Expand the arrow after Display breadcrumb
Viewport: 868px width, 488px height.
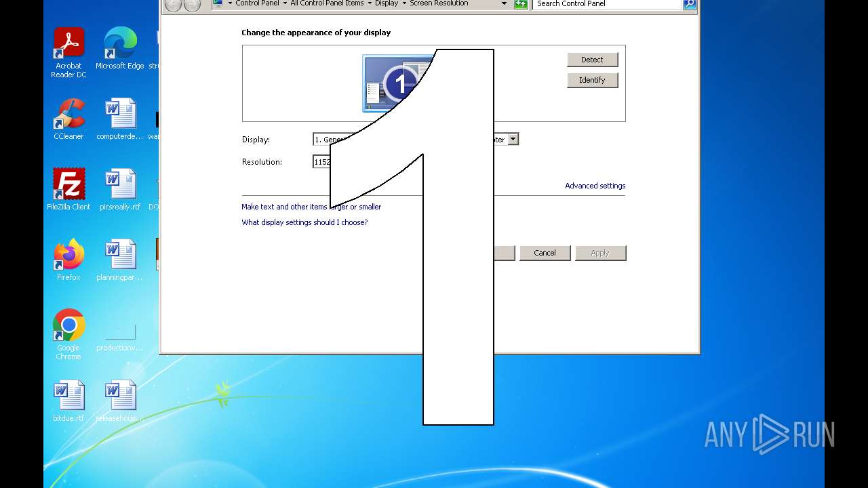coord(404,3)
